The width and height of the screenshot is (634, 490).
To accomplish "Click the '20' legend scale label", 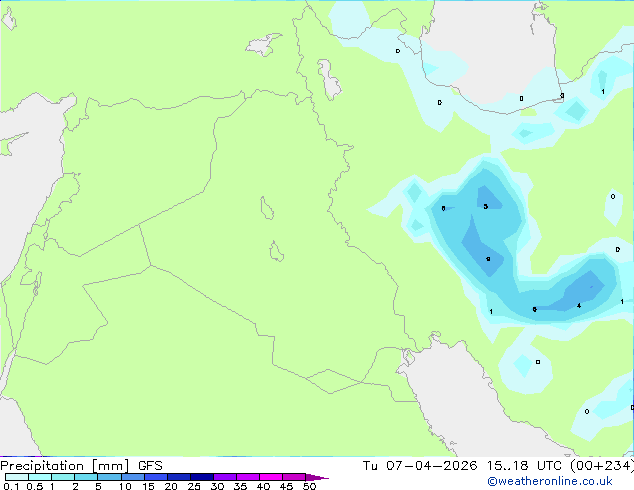I will click(171, 486).
